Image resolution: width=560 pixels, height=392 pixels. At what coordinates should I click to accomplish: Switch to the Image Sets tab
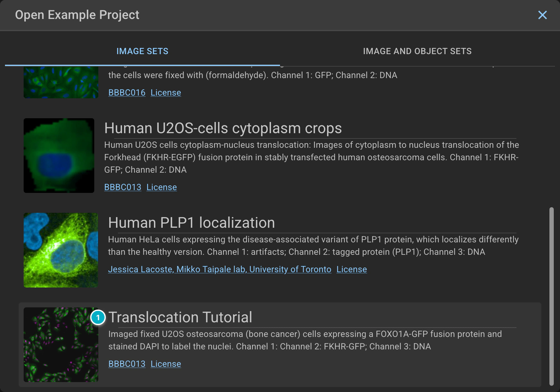pos(142,51)
